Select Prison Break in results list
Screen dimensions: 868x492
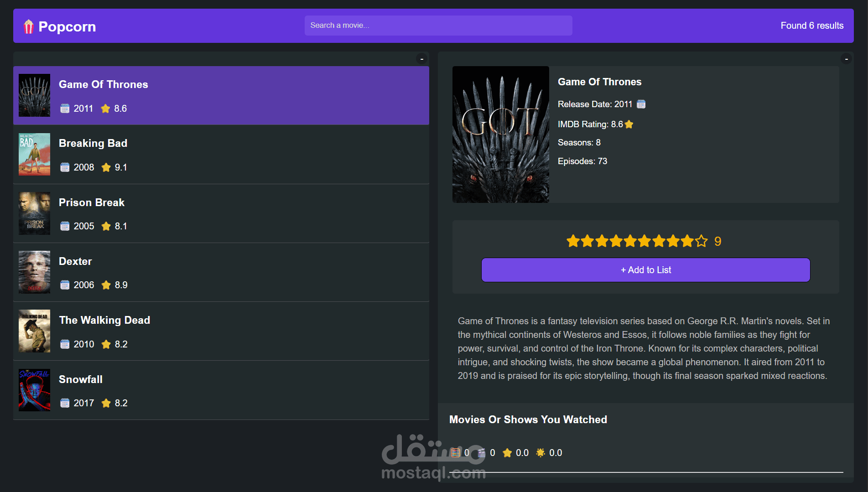tap(221, 213)
